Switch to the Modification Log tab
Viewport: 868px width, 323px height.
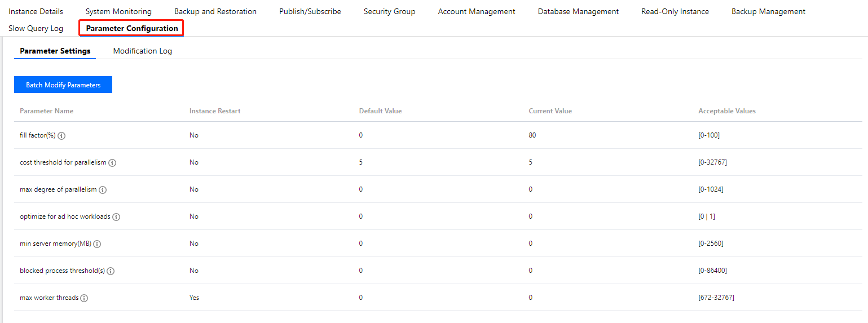(x=143, y=51)
